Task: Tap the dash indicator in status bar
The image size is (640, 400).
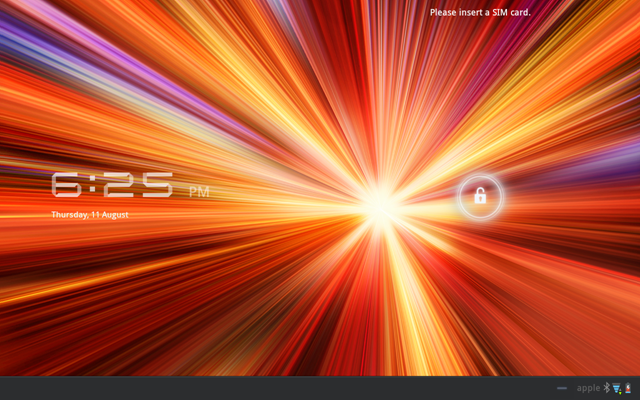Action: pos(562,388)
